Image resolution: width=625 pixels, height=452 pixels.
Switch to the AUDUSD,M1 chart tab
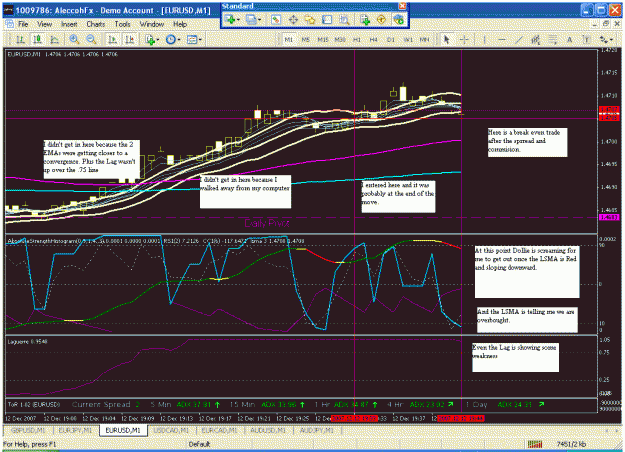tap(268, 430)
